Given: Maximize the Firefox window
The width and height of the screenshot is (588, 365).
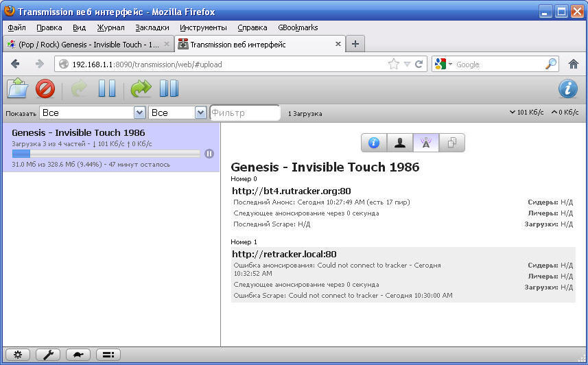Looking at the screenshot, I should tap(561, 12).
